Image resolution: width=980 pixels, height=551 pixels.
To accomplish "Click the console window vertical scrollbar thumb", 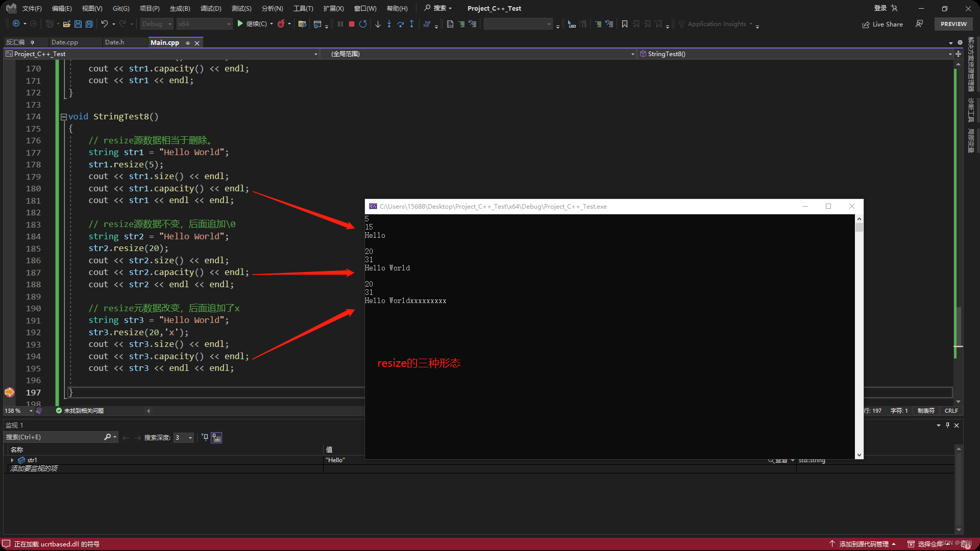I will tap(860, 227).
